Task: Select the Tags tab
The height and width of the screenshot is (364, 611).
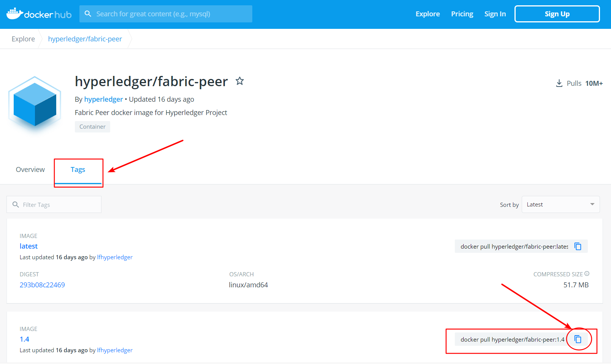Action: click(78, 170)
